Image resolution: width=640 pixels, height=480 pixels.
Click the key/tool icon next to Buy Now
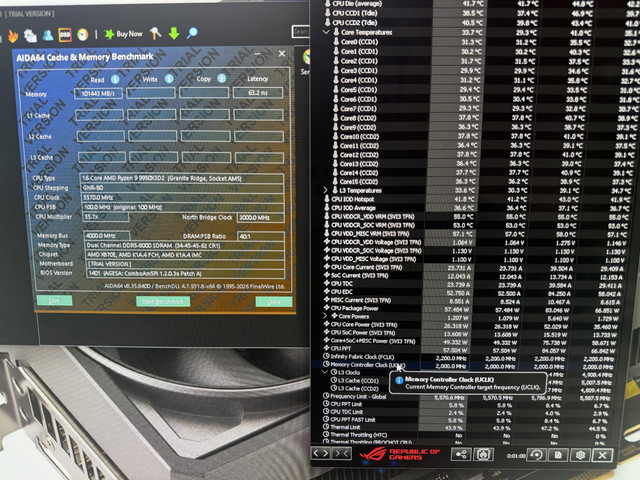tap(156, 33)
